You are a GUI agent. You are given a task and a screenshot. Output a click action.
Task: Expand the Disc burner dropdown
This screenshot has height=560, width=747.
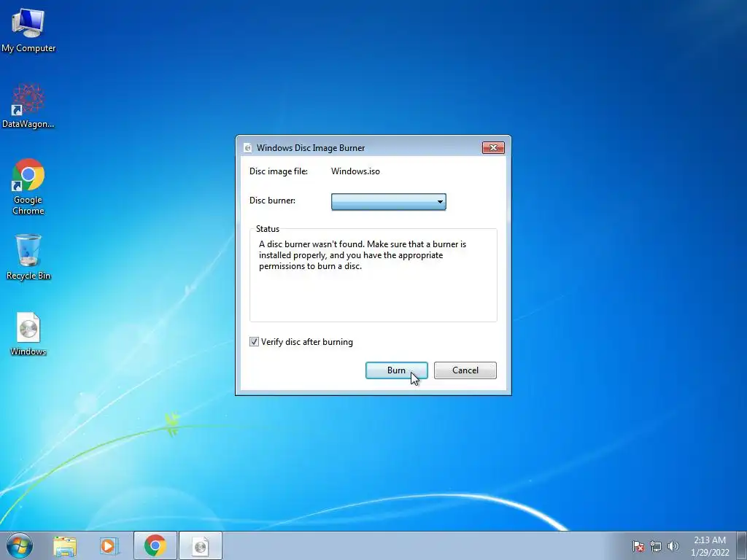389,201
